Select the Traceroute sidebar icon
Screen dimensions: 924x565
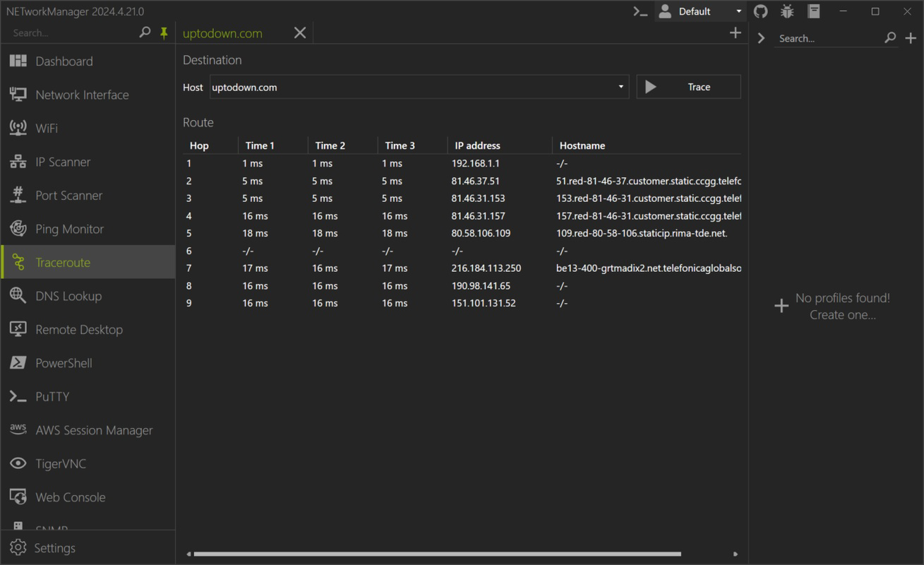18,263
